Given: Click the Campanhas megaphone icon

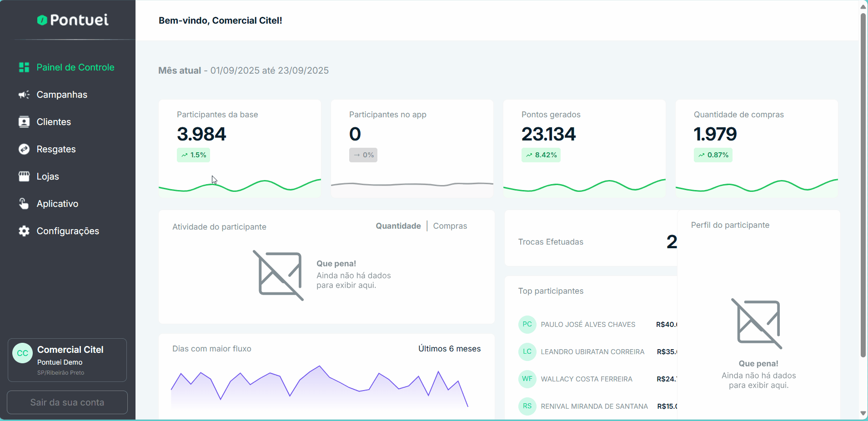Looking at the screenshot, I should coord(24,95).
